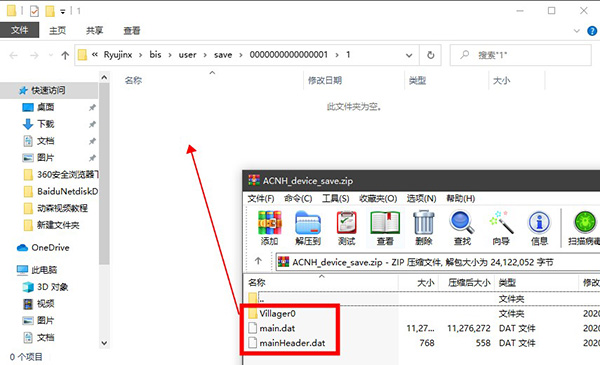Click Ryujinx in the address breadcrumb
Viewport: 600px width, 365px height.
[118, 55]
